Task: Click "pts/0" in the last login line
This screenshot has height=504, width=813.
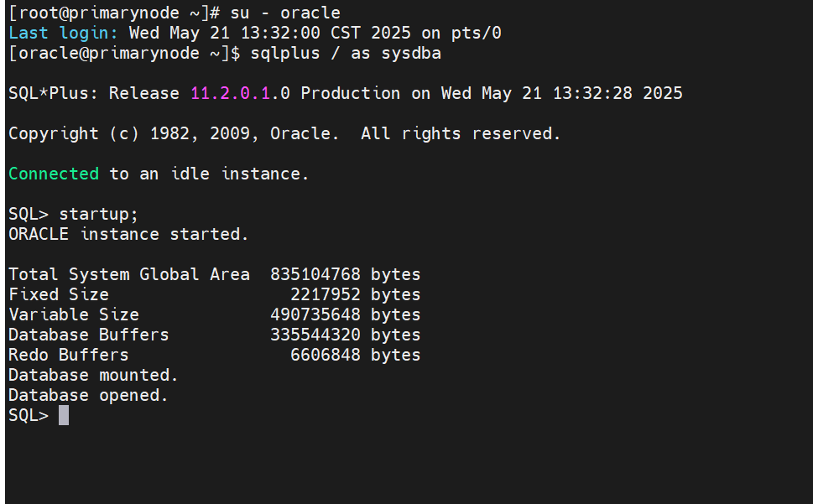Action: click(x=476, y=33)
